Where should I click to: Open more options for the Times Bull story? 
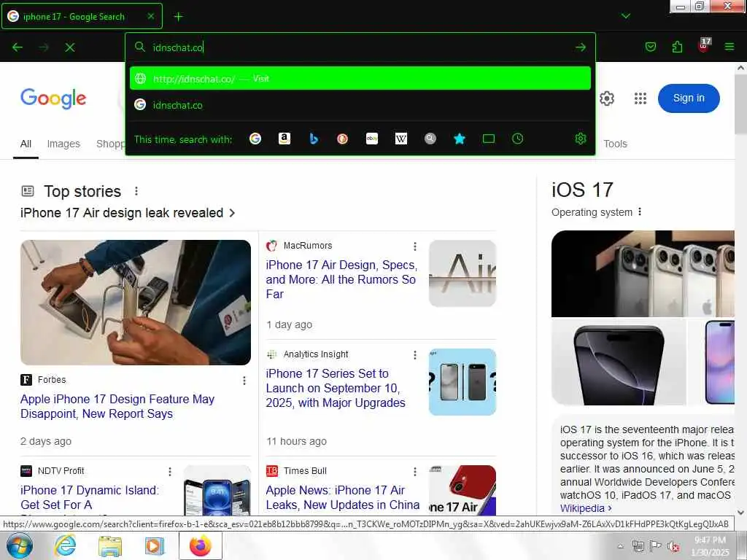[x=415, y=472]
